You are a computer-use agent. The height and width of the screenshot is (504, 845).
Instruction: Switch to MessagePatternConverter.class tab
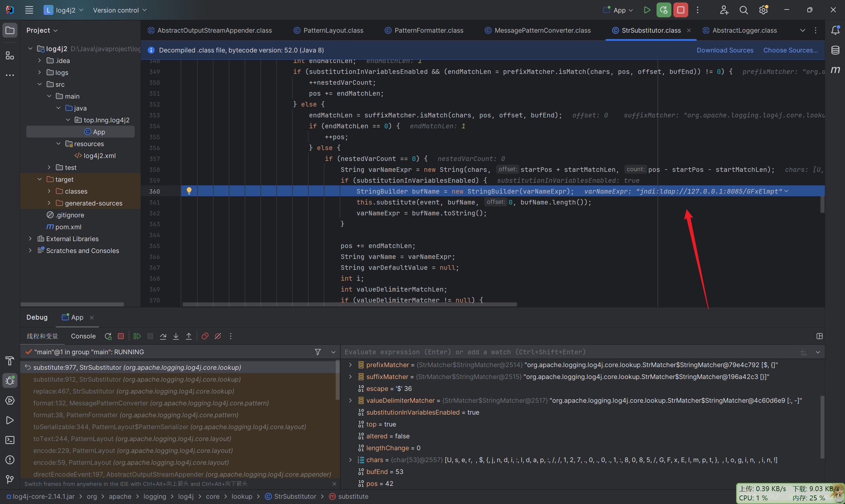point(538,30)
